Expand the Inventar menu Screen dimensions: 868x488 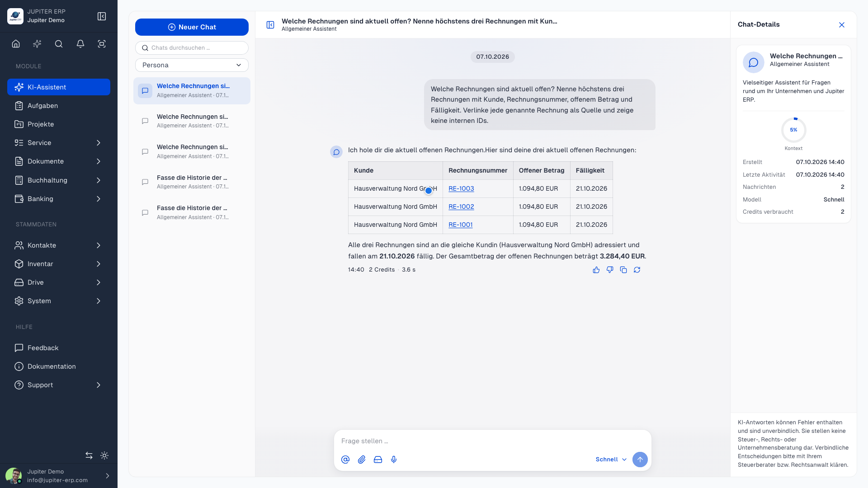click(59, 264)
